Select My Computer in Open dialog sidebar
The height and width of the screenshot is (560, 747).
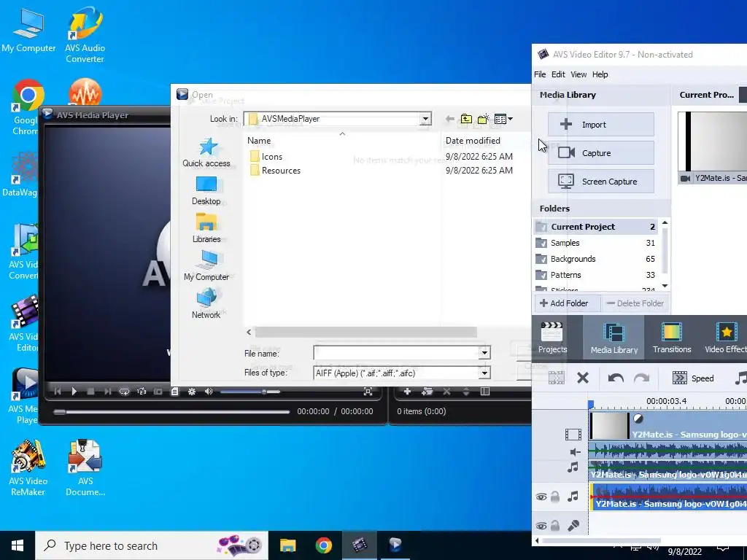(x=206, y=265)
